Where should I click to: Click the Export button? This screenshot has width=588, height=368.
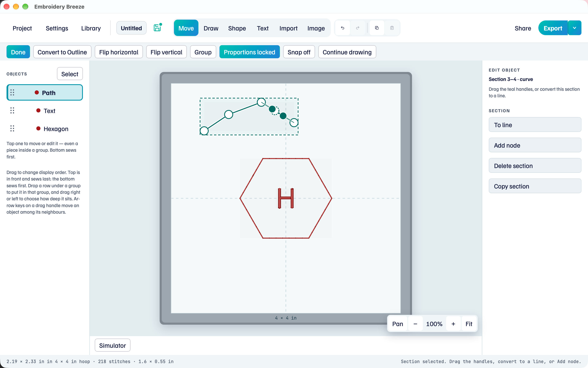(553, 28)
